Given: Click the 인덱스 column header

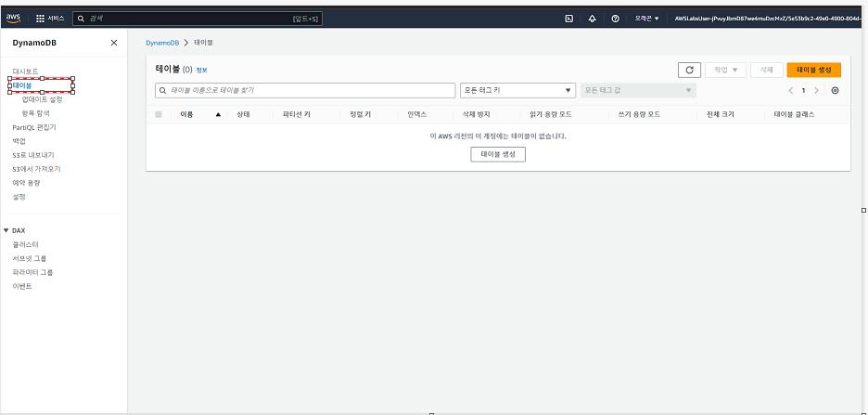Looking at the screenshot, I should point(416,115).
